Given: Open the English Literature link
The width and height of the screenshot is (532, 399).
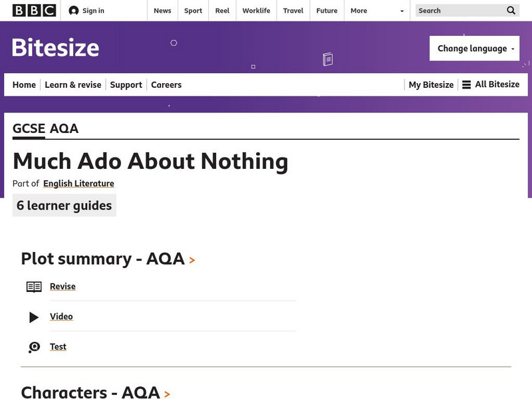Looking at the screenshot, I should coord(78,184).
